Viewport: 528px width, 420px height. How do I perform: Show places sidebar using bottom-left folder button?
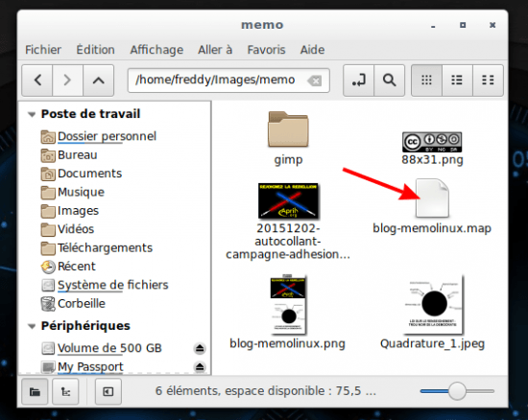pyautogui.click(x=35, y=391)
